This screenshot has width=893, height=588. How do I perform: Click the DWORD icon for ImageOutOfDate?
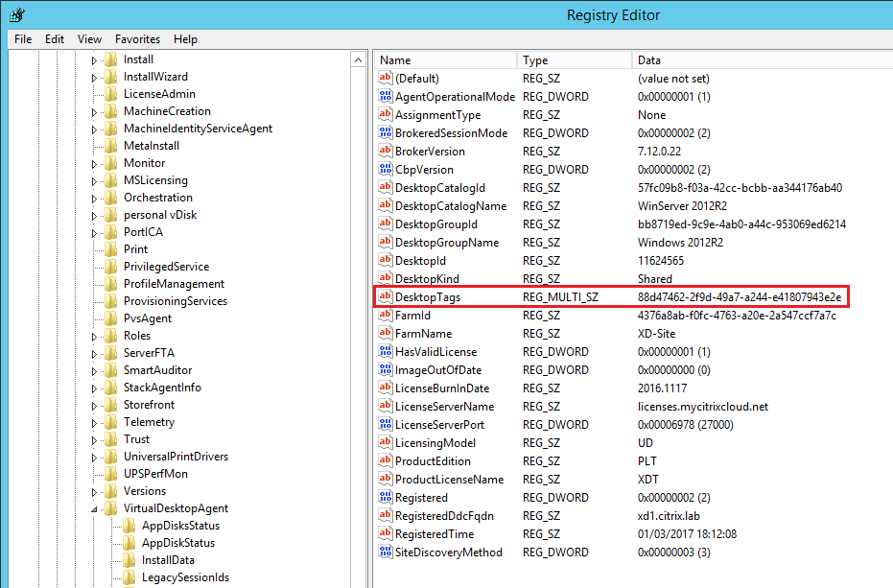pos(386,370)
